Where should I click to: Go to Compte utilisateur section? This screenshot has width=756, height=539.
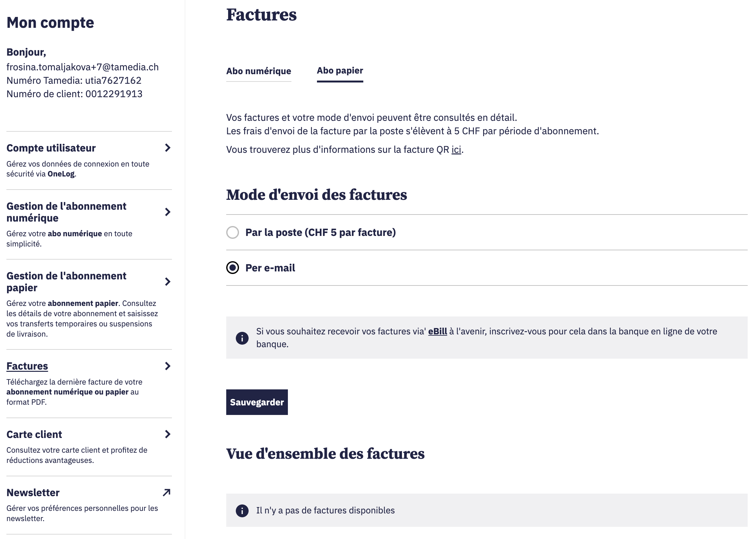coord(51,148)
